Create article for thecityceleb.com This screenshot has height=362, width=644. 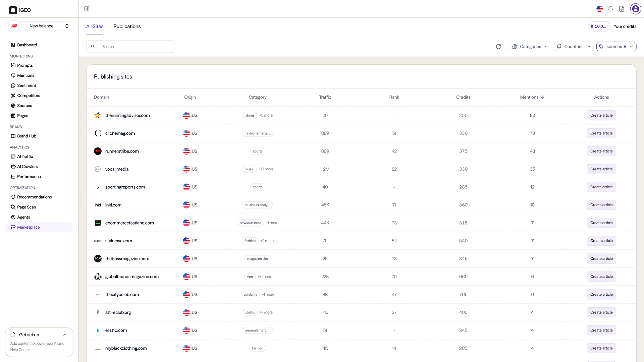coord(601,295)
